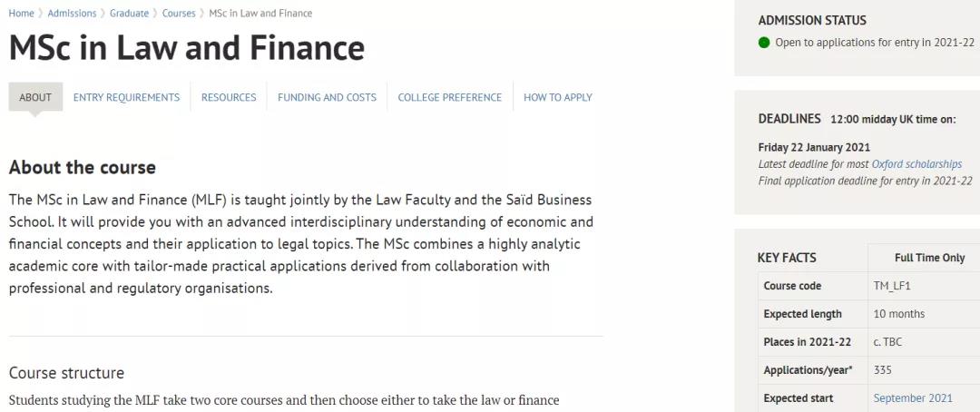Go to the How to Apply tab
Viewport: 980px width, 412px height.
click(x=558, y=97)
